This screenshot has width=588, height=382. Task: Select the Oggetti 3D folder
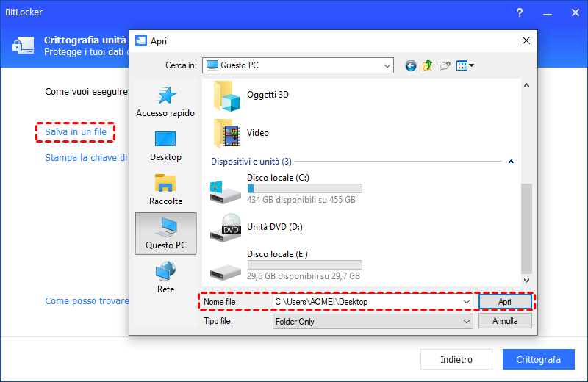(251, 95)
